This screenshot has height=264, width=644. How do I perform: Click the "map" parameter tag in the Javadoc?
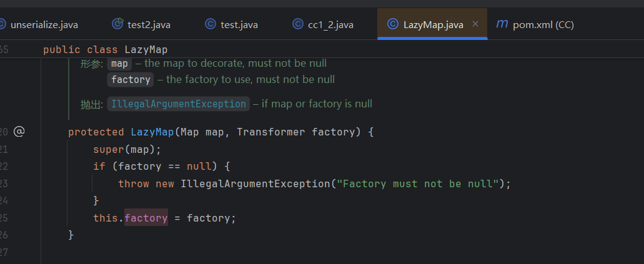pyautogui.click(x=119, y=64)
